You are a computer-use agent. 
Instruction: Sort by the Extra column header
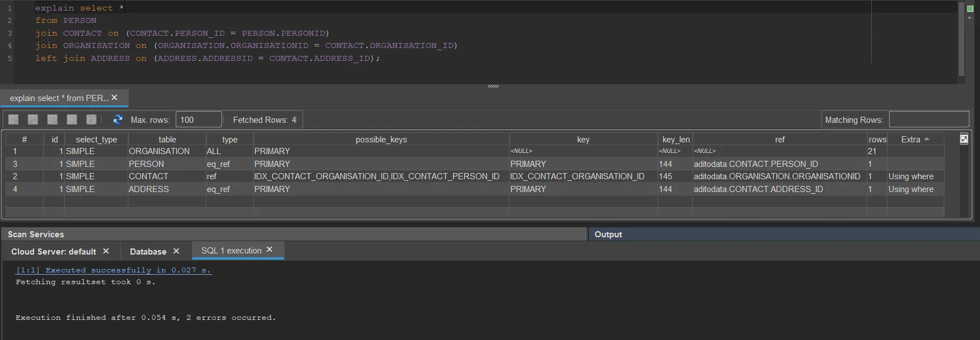(915, 139)
